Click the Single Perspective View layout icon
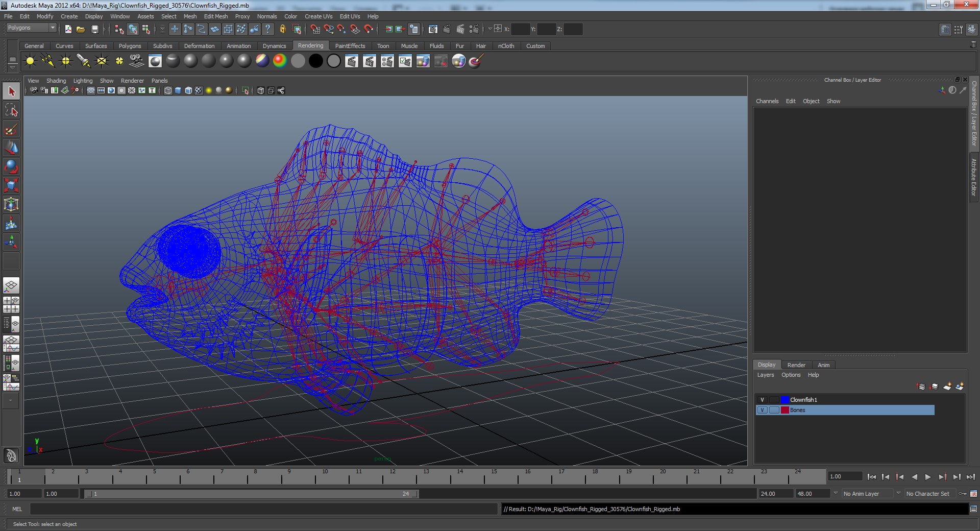Image resolution: width=980 pixels, height=531 pixels. (x=11, y=285)
